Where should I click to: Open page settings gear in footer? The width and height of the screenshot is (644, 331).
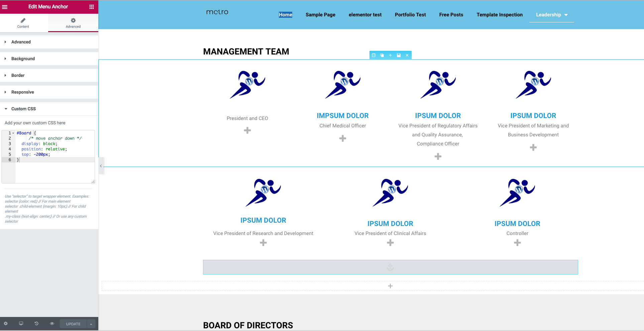6,324
